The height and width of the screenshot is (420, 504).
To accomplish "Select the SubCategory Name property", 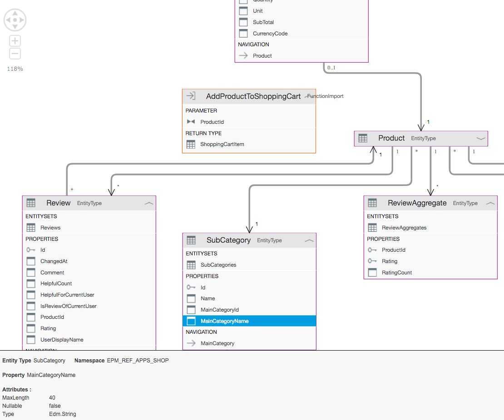I will 208,298.
